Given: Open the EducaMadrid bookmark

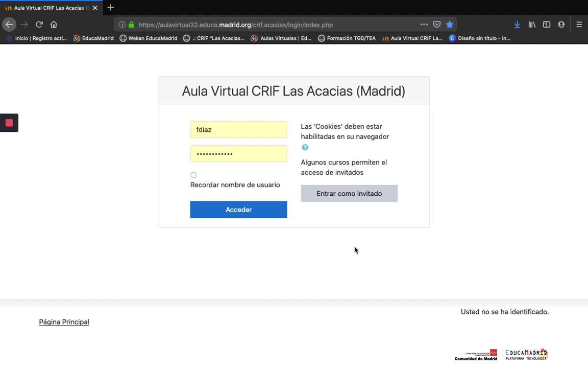Looking at the screenshot, I should pos(93,38).
